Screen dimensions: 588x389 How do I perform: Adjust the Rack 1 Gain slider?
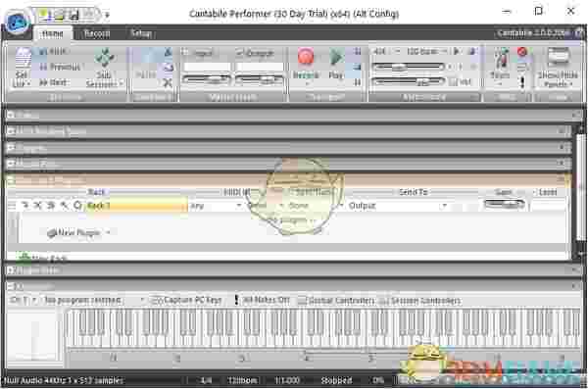[x=504, y=205]
